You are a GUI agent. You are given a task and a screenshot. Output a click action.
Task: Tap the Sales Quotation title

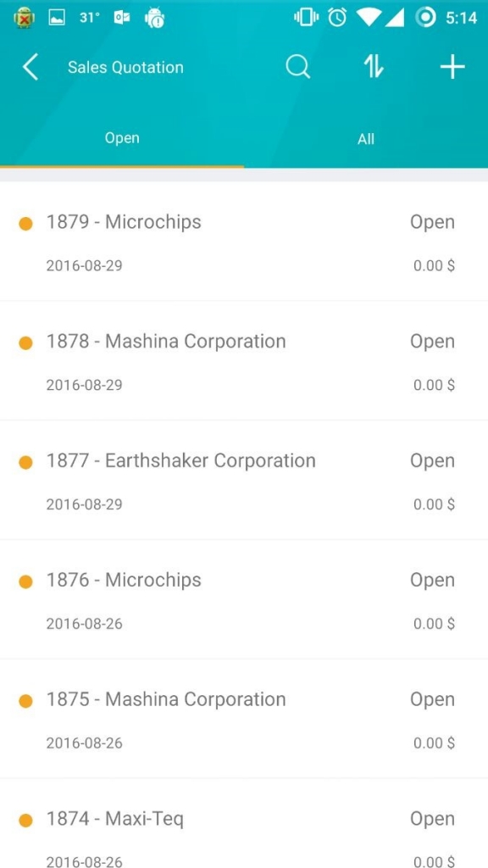[125, 68]
